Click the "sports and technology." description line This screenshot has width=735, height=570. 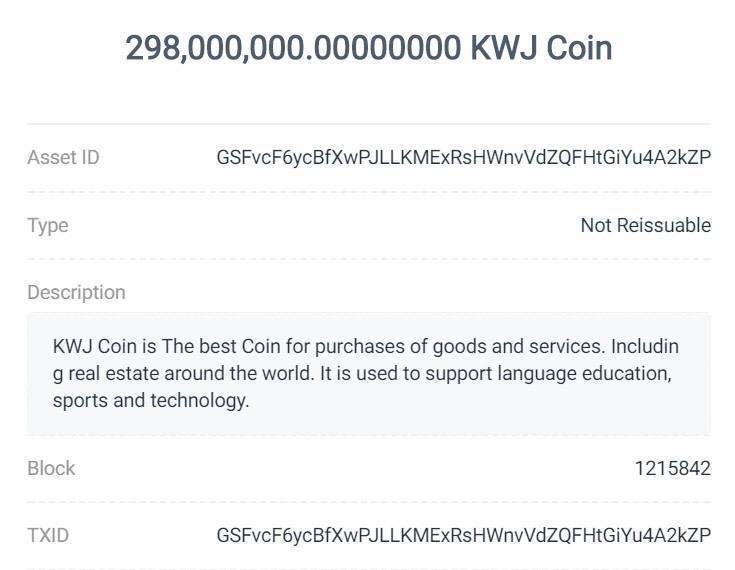[x=150, y=400]
